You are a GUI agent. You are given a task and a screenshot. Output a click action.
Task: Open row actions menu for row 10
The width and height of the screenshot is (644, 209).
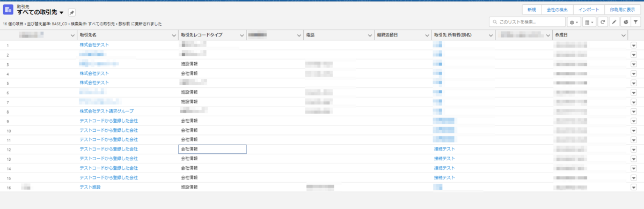coord(633,130)
